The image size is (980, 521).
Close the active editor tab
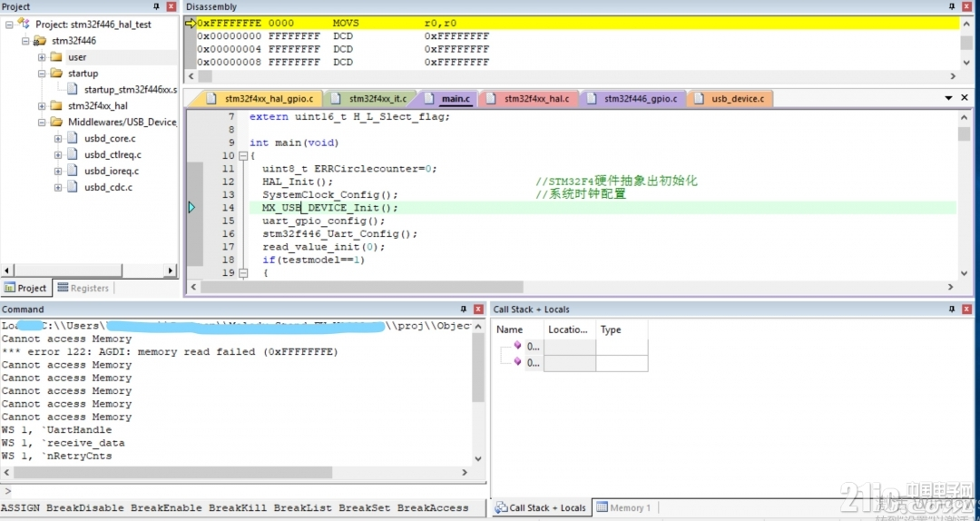coord(965,98)
